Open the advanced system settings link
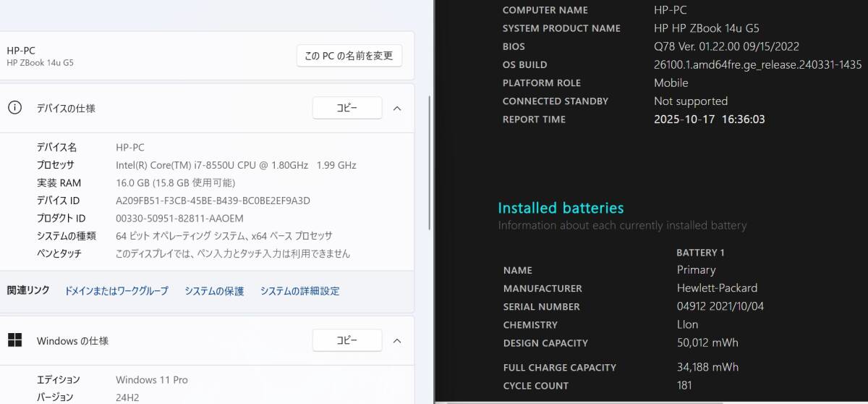The width and height of the screenshot is (868, 404). pyautogui.click(x=299, y=291)
